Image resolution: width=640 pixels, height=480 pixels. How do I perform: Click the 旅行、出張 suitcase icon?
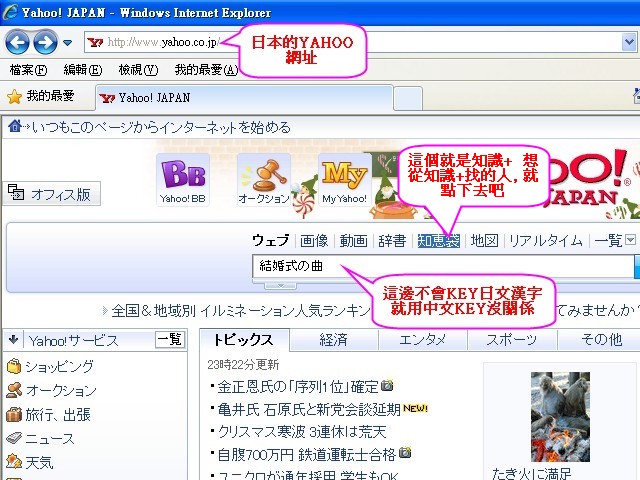(14, 415)
